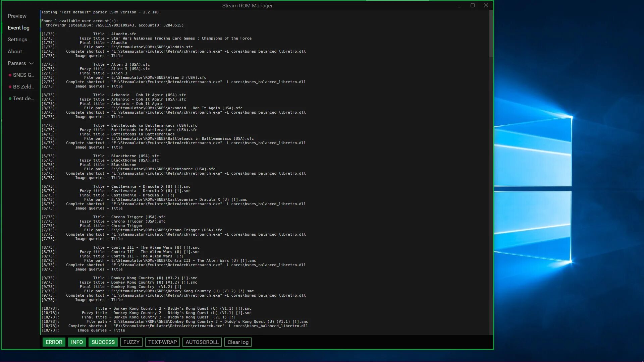This screenshot has width=644, height=362.
Task: Click the Steam ROM Manager title bar text
Action: [x=247, y=5]
